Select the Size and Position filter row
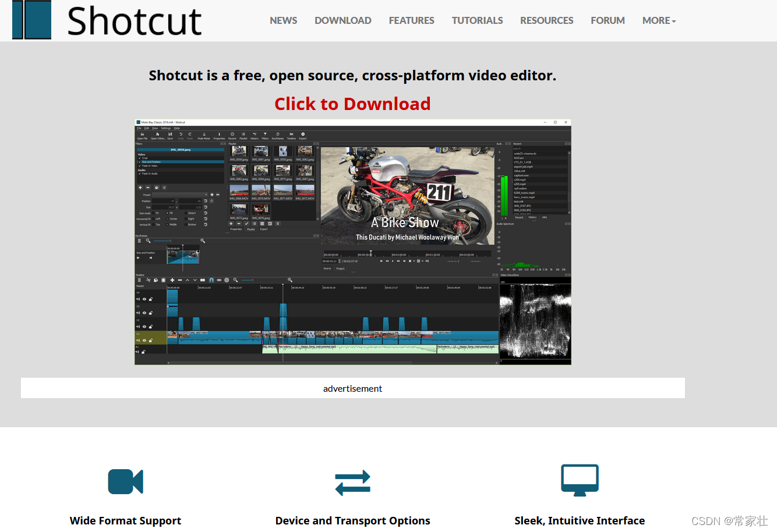Viewport: 777px width, 532px height. pos(181,162)
